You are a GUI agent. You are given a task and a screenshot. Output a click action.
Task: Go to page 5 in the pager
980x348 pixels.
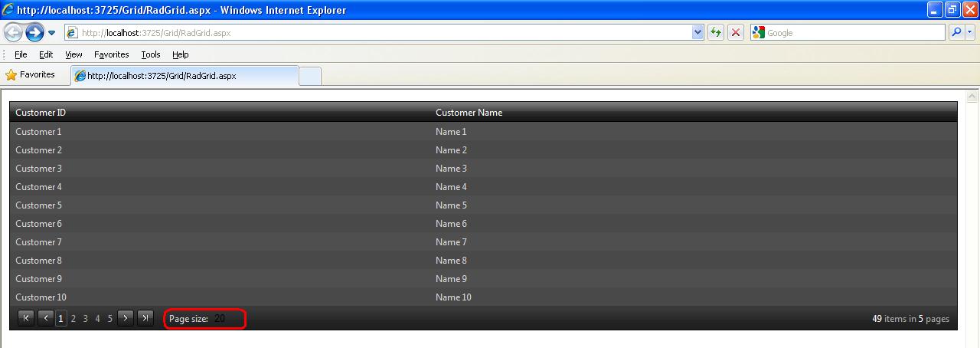(110, 319)
